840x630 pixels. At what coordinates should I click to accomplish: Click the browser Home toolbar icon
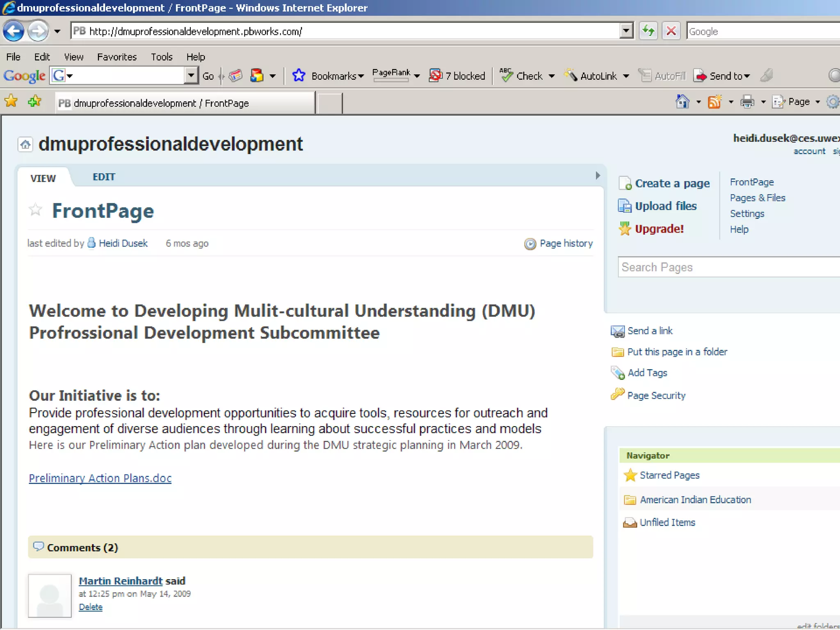pyautogui.click(x=682, y=102)
